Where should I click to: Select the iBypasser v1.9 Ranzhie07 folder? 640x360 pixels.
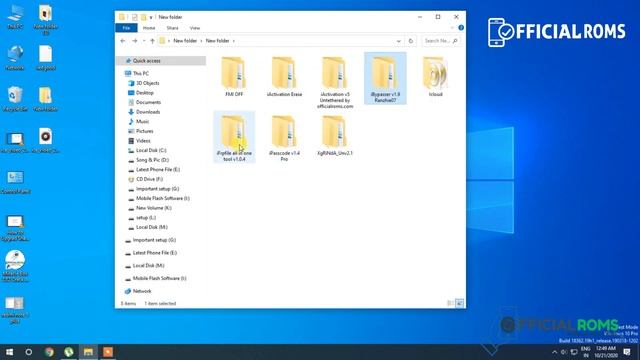[385, 78]
